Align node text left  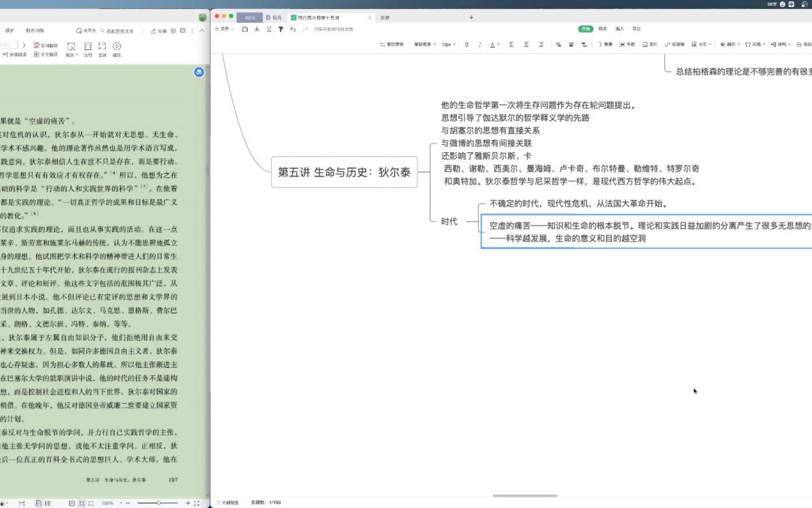tap(511, 44)
